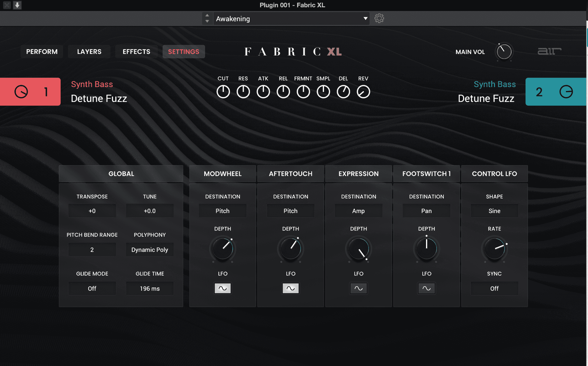Click the download arrow icon in title bar
Screen dimensions: 588x366
click(x=17, y=5)
